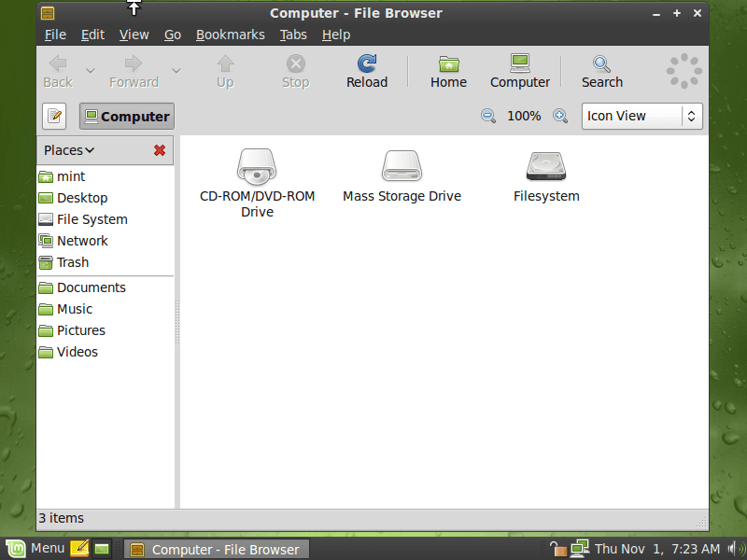Open the File menu

click(55, 35)
